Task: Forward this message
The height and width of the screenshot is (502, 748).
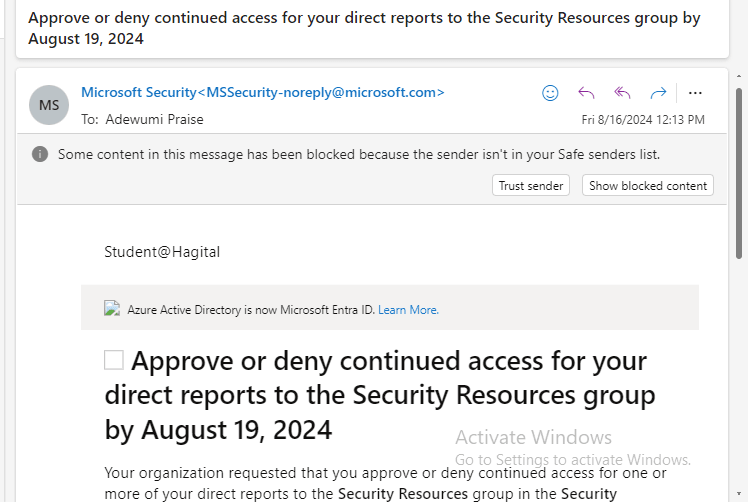Action: (658, 93)
